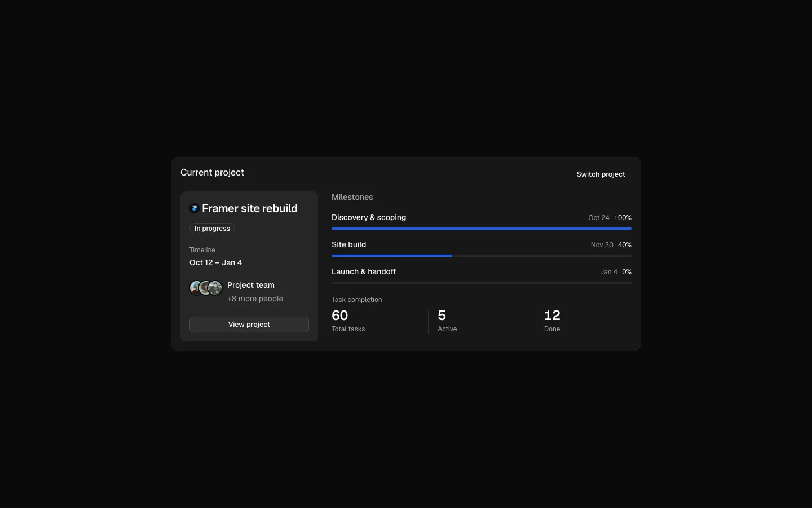Click the Task completion label
Viewport: 812px width, 508px height.
[357, 300]
